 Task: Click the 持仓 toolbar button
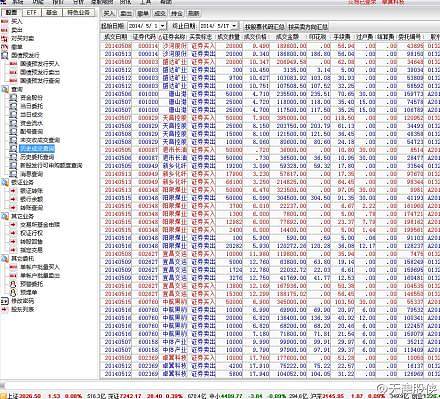(x=177, y=13)
